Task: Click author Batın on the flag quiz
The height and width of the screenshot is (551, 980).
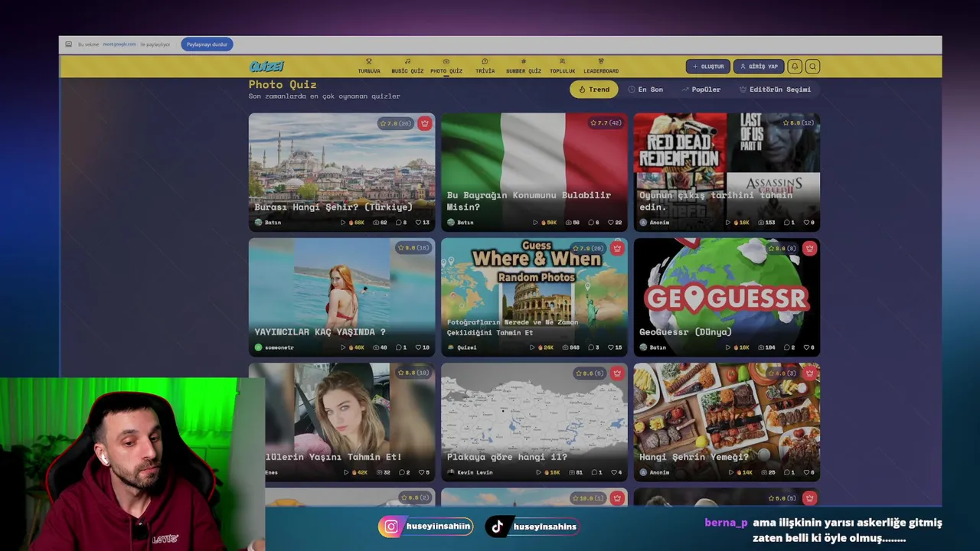Action: [x=460, y=223]
